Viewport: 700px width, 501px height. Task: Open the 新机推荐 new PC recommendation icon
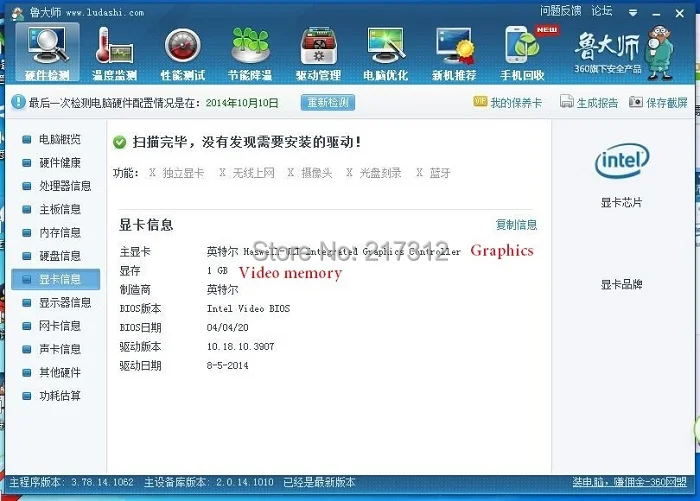point(454,52)
